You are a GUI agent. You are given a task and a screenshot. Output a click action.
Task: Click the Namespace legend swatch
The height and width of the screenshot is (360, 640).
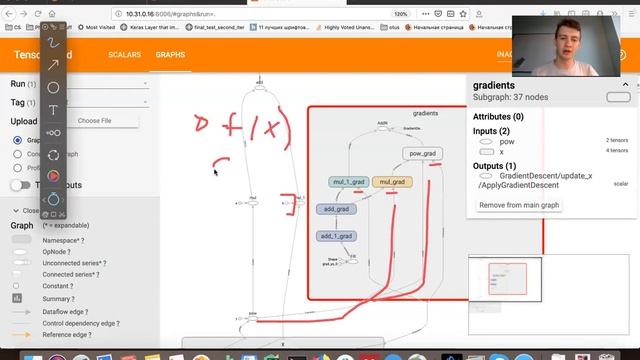coord(22,240)
